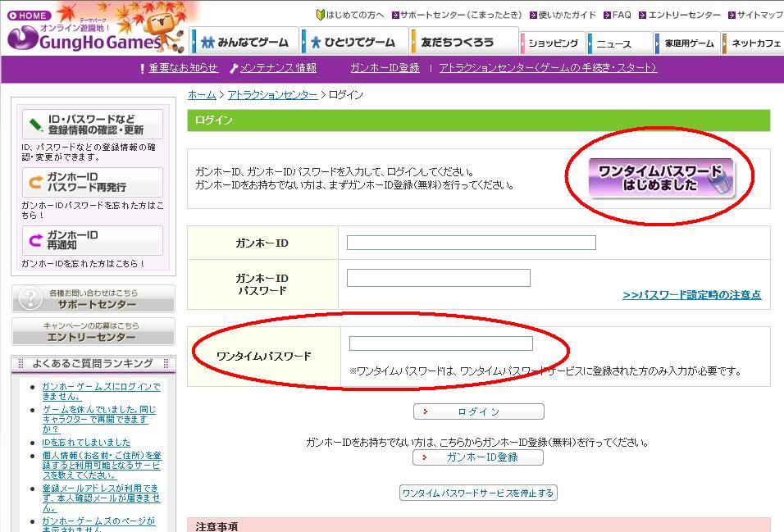Focus the ワンタイムパスワード input field
The image size is (784, 532).
pyautogui.click(x=441, y=343)
